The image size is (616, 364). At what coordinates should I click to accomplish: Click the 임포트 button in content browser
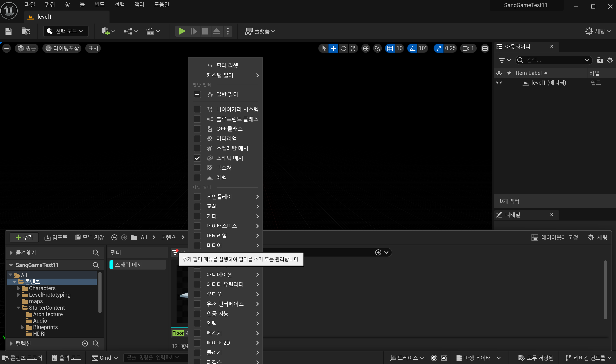pyautogui.click(x=56, y=237)
